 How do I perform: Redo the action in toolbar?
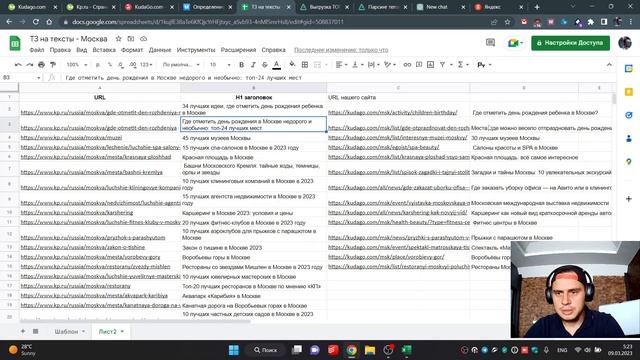[x=29, y=64]
